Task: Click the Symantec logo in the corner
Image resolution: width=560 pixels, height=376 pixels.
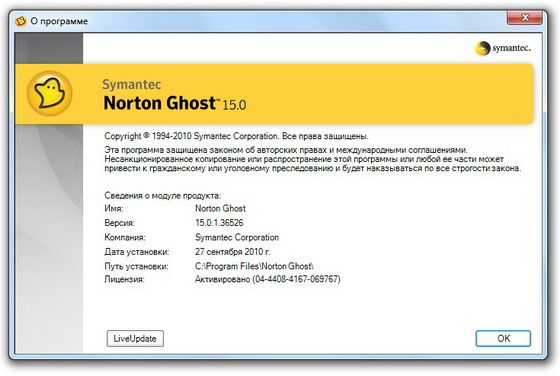Action: 503,48
